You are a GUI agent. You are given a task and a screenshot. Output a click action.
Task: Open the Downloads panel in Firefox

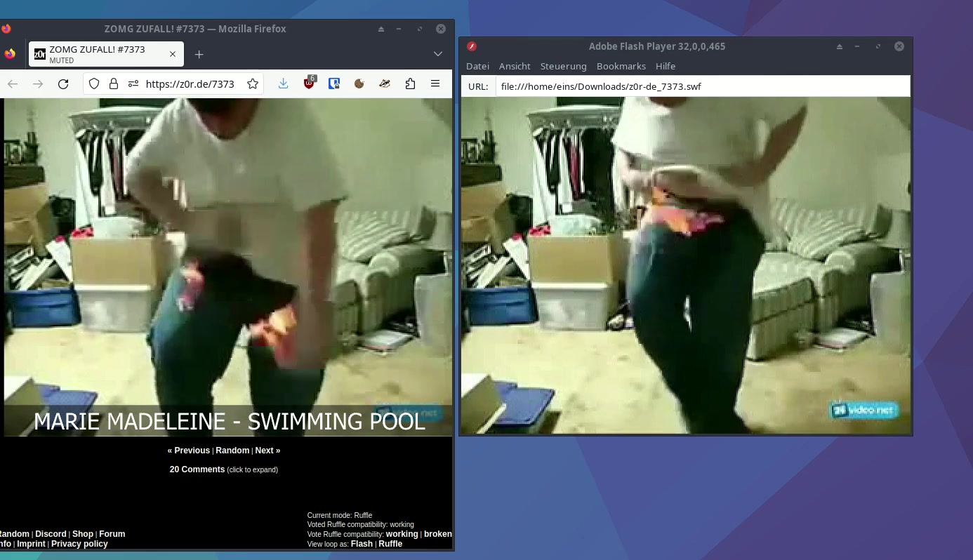click(x=283, y=84)
